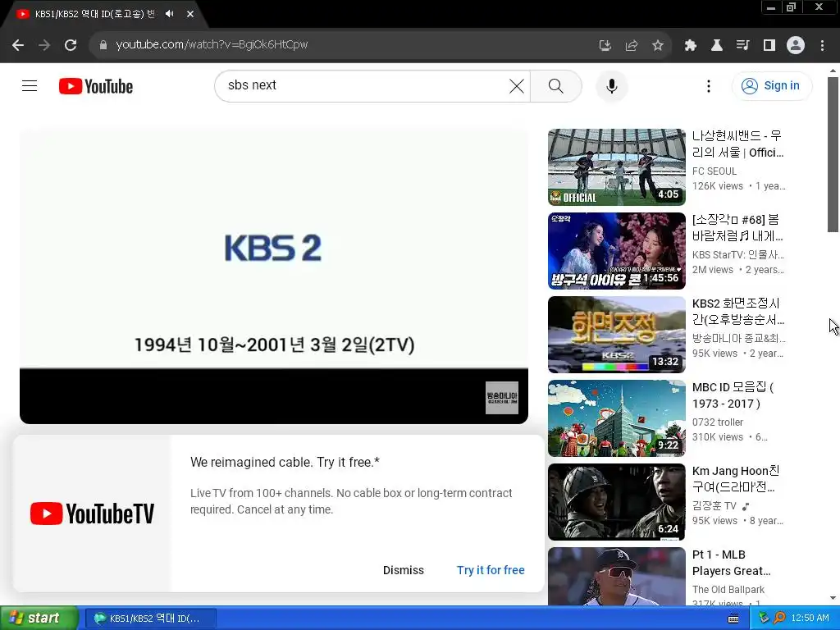Go to YouTube home via logo
840x630 pixels.
coord(96,86)
